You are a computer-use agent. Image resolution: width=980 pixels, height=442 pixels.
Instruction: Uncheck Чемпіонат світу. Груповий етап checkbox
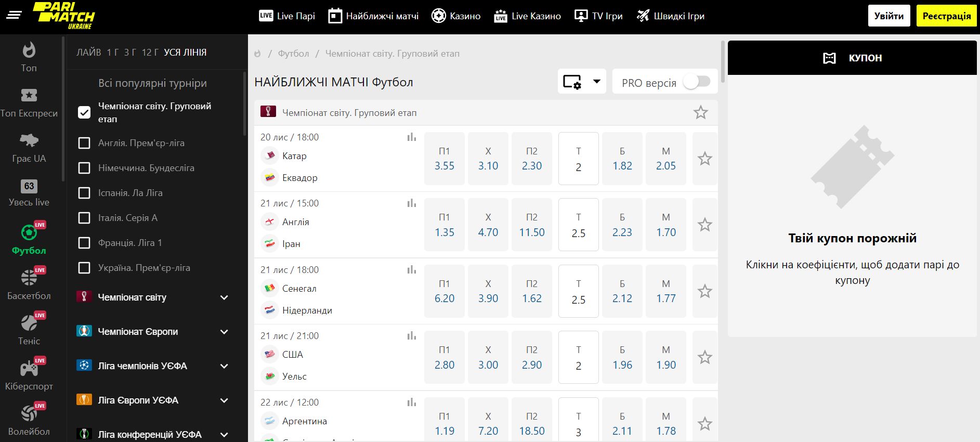point(84,112)
